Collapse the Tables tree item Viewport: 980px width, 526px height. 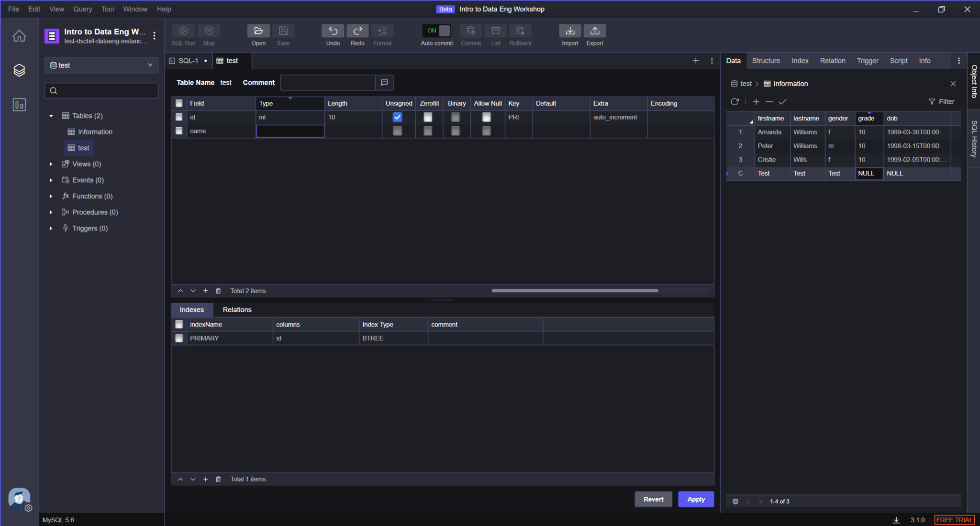pyautogui.click(x=51, y=115)
